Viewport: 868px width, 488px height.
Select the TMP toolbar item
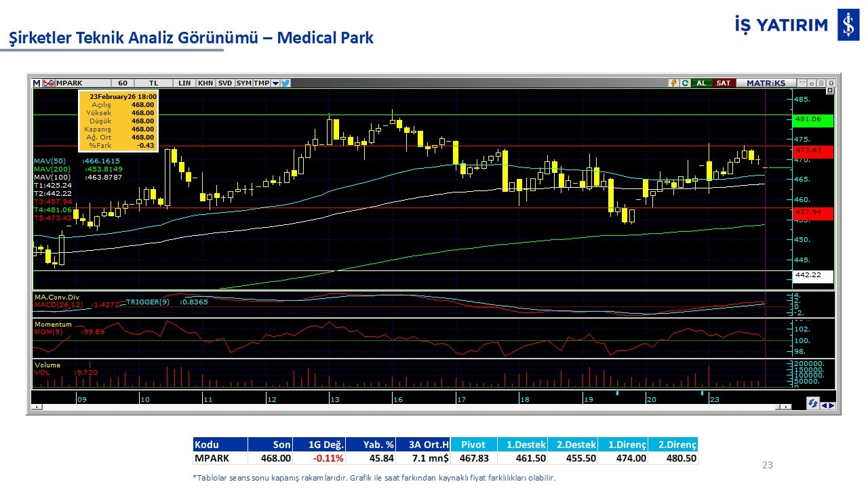coord(262,83)
